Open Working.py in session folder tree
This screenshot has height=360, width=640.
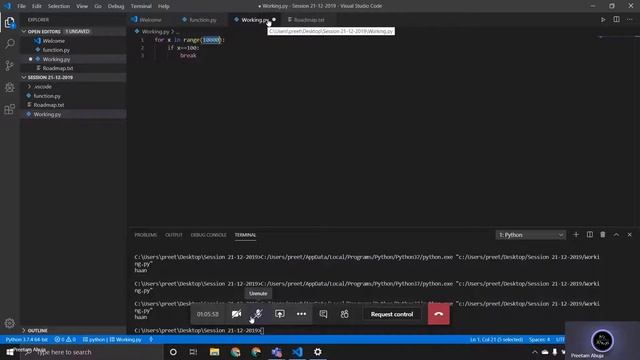73,114
